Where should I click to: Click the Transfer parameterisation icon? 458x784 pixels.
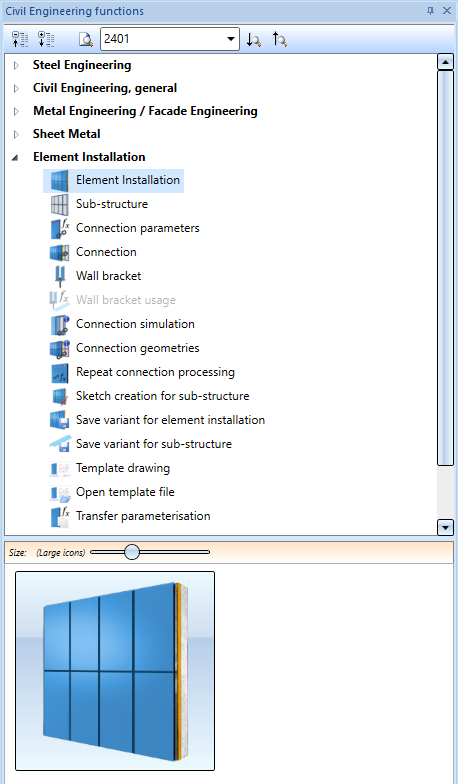[60, 516]
